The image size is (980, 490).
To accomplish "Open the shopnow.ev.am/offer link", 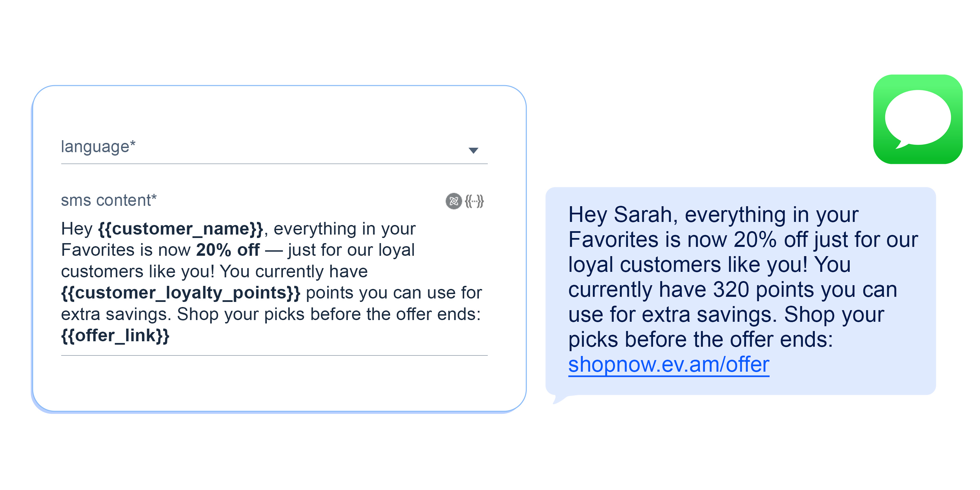I will coord(668,365).
